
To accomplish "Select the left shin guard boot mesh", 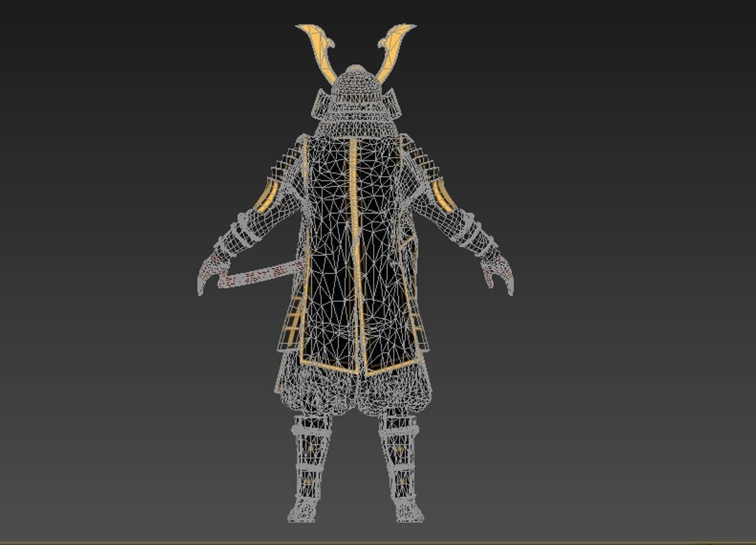I will pyautogui.click(x=310, y=468).
